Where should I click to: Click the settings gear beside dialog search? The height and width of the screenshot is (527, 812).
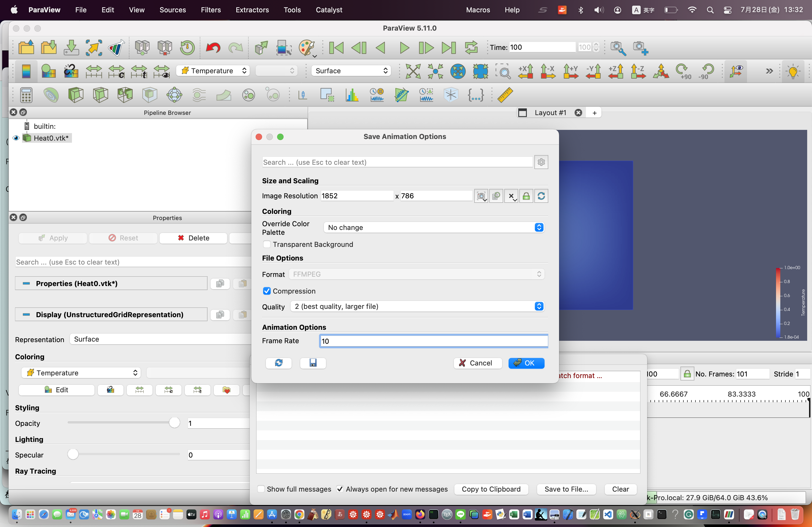pos(541,162)
